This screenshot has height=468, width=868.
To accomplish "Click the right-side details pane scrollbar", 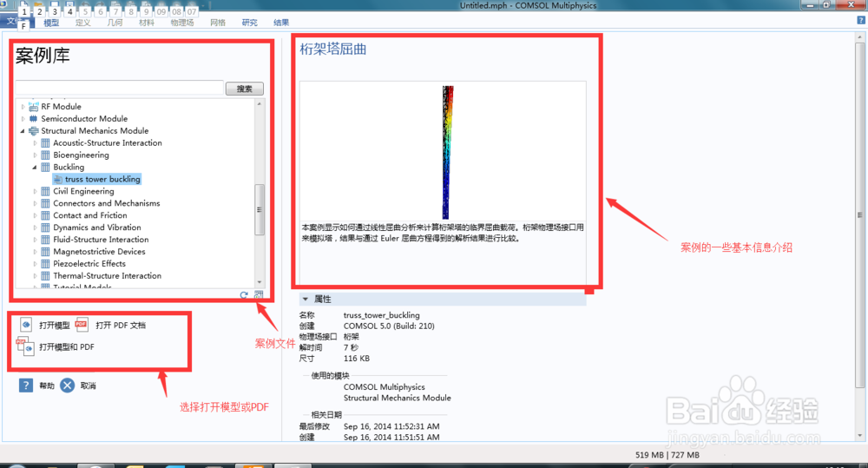I will click(x=859, y=214).
